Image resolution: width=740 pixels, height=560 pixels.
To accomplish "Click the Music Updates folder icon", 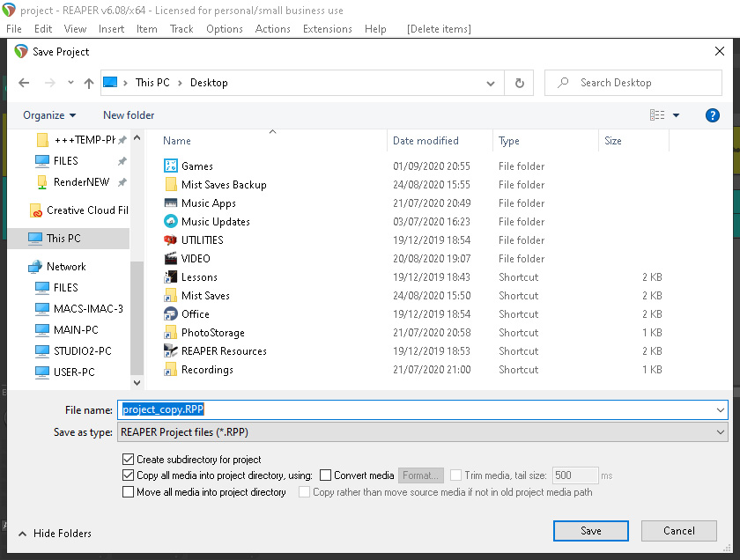I will [170, 221].
